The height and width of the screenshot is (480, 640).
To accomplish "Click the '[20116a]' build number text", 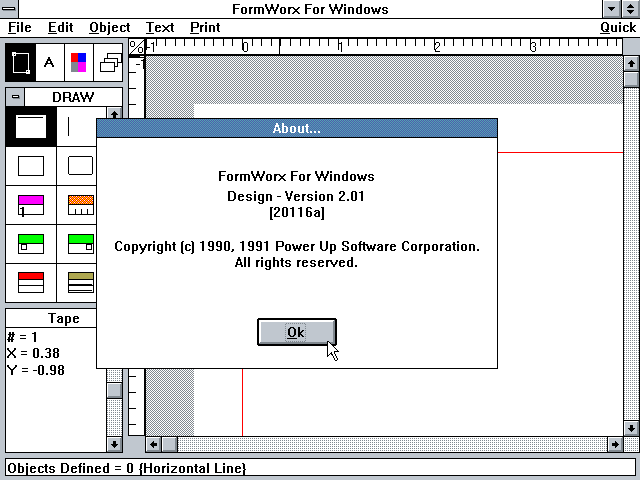I will [297, 212].
